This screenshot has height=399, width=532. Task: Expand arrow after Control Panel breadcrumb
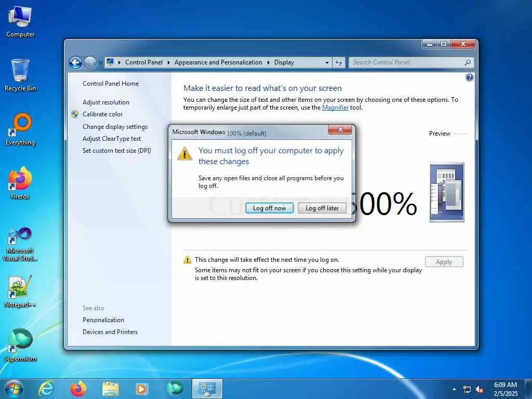(x=169, y=62)
